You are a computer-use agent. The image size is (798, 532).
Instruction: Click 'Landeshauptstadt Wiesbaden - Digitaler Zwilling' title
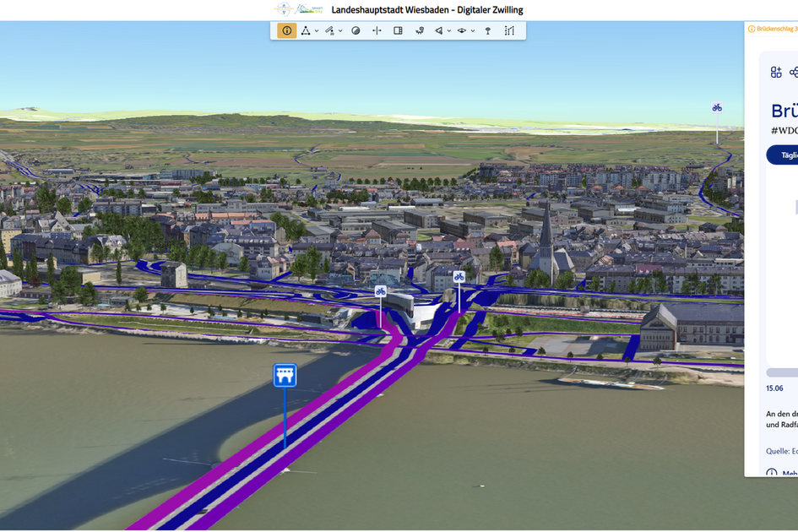(427, 9)
